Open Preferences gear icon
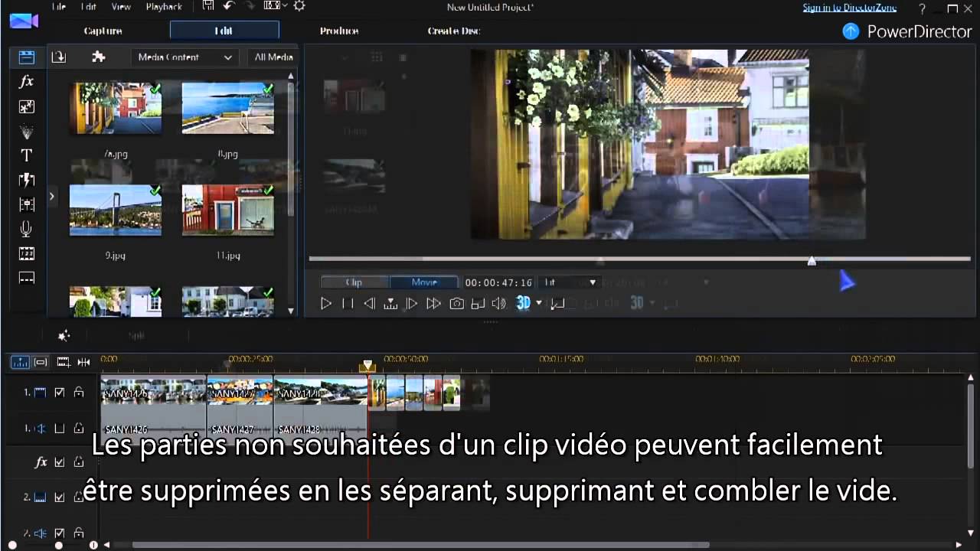Viewport: 980px width, 551px height. [299, 6]
